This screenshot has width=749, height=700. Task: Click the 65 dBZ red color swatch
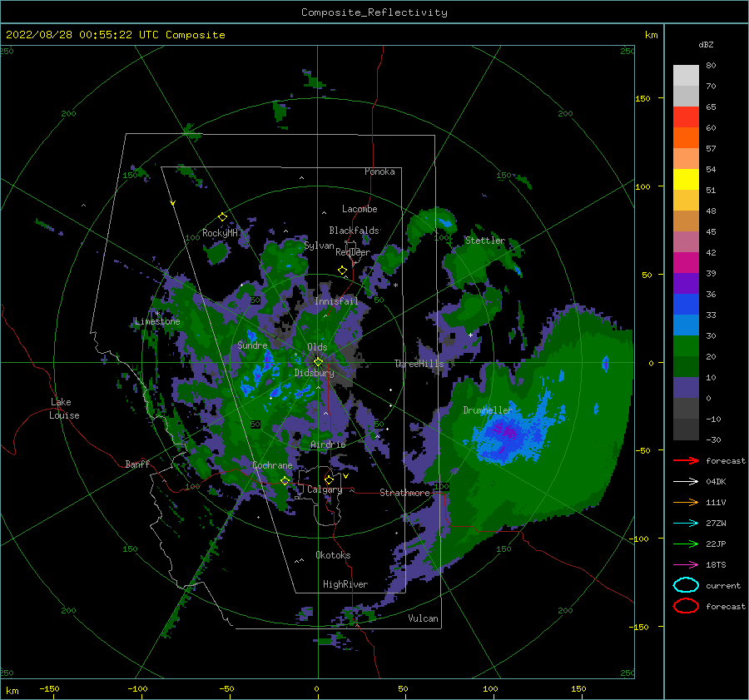686,117
